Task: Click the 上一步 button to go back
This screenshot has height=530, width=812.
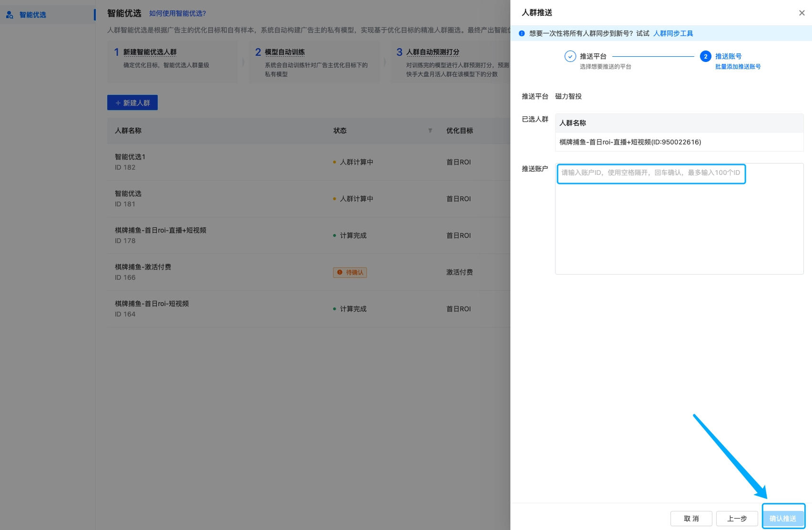Action: (737, 518)
